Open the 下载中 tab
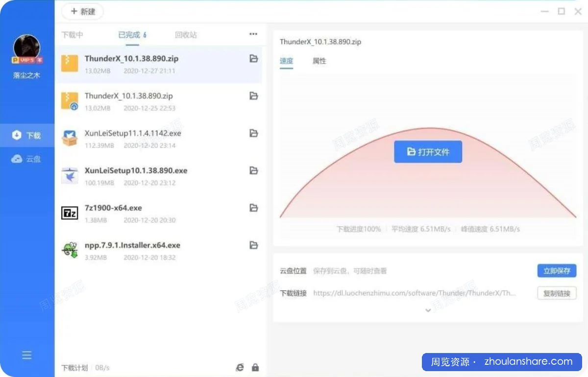Image resolution: width=588 pixels, height=377 pixels. pos(73,35)
